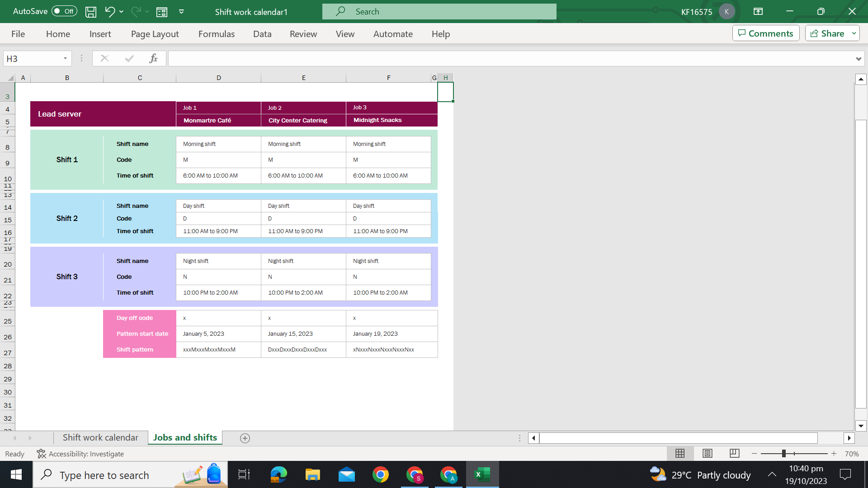Image resolution: width=868 pixels, height=488 pixels.
Task: Switch to Page Break Preview icon
Action: click(735, 453)
